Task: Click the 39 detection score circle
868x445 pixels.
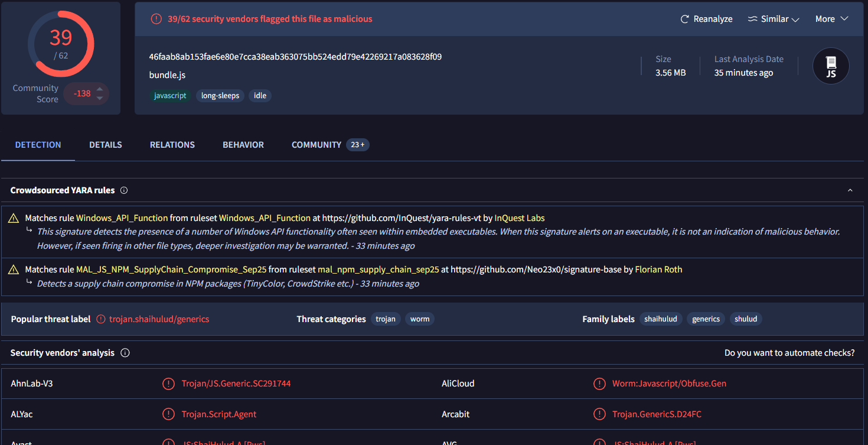Action: (61, 44)
